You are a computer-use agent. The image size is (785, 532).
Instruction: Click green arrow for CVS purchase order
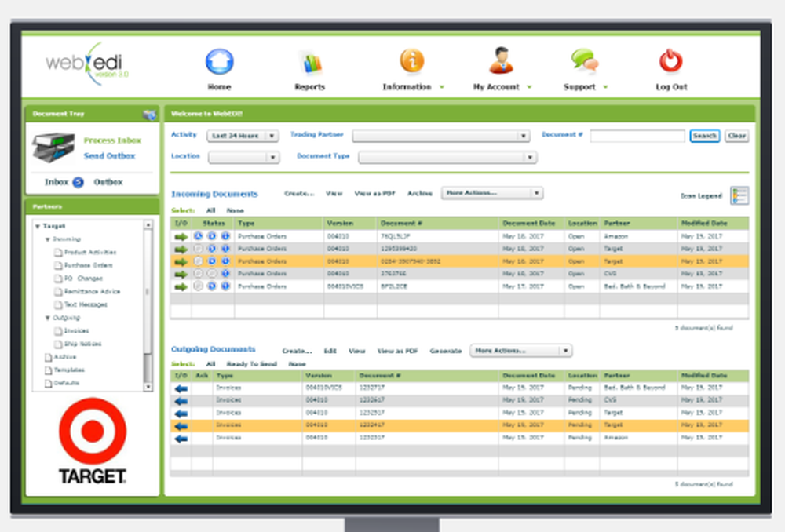click(181, 275)
